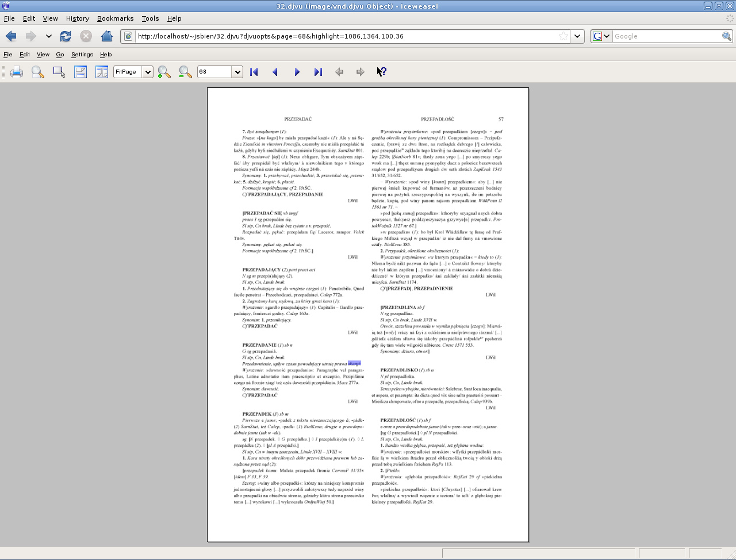Click page number 57 in header
This screenshot has width=736, height=560.
[x=501, y=120]
